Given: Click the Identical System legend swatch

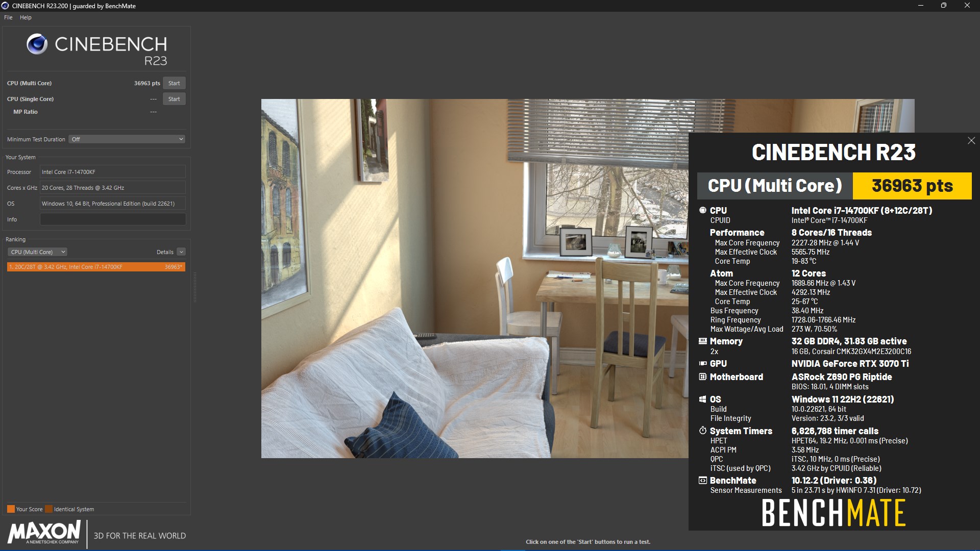Looking at the screenshot, I should click(x=48, y=509).
